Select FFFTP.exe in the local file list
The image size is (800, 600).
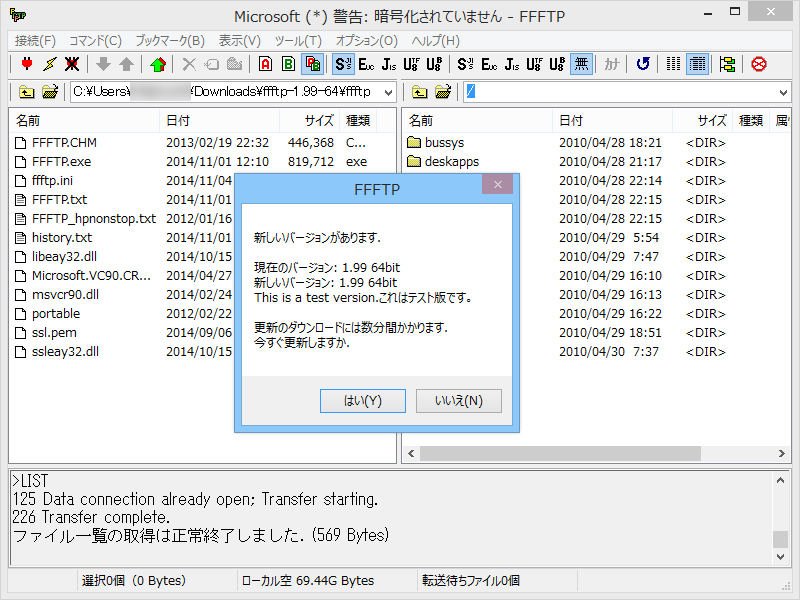click(x=60, y=161)
